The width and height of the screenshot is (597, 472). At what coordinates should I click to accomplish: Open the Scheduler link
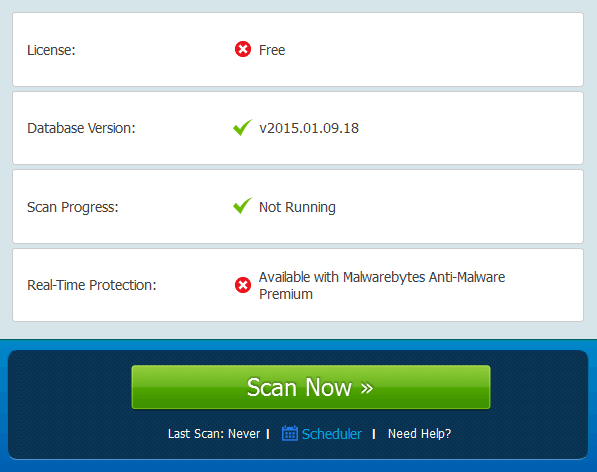(x=331, y=434)
